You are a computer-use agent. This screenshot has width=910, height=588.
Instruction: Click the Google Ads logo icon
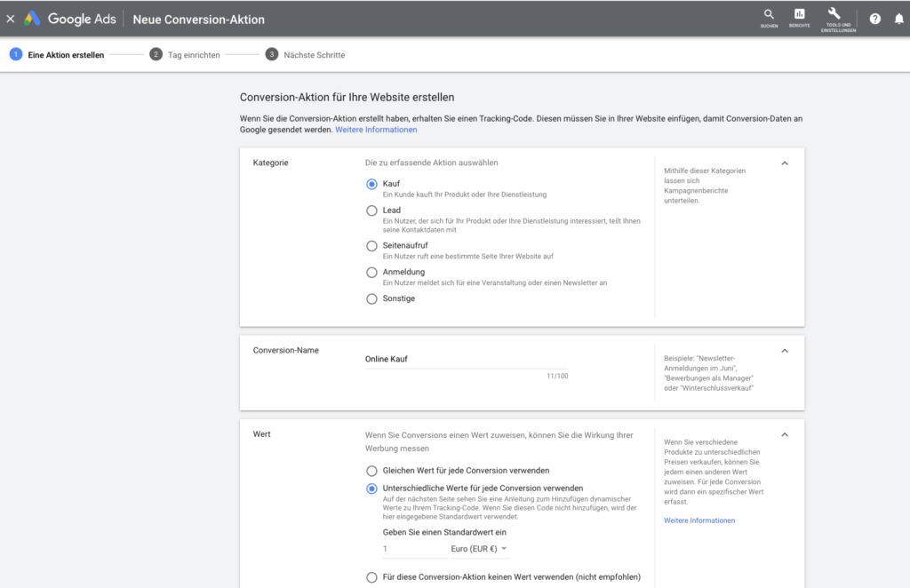(x=32, y=19)
